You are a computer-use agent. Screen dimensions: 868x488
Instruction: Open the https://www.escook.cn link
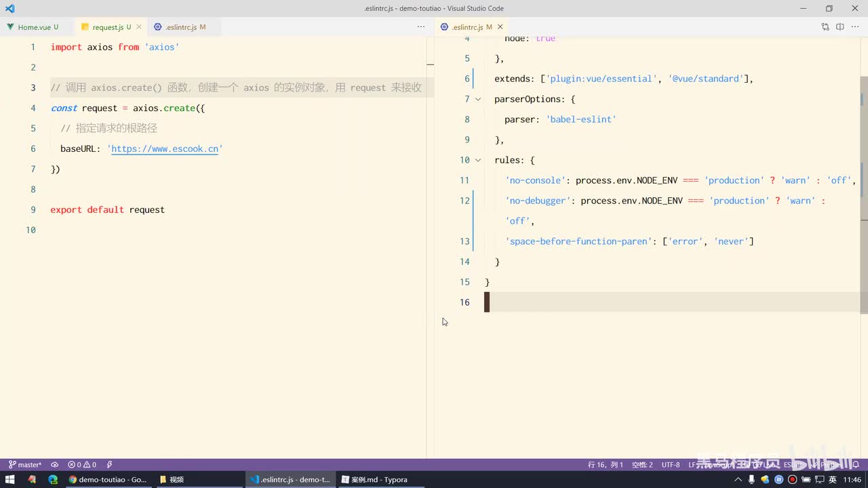tap(165, 149)
